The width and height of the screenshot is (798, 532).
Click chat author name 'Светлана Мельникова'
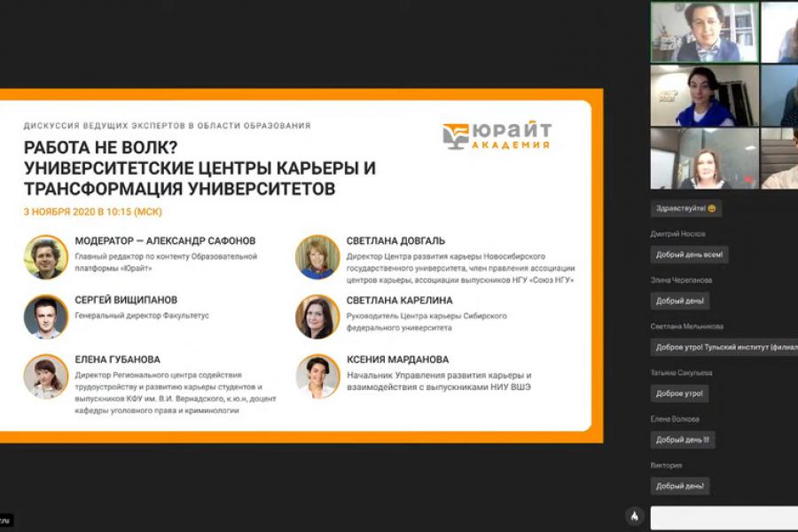[686, 326]
